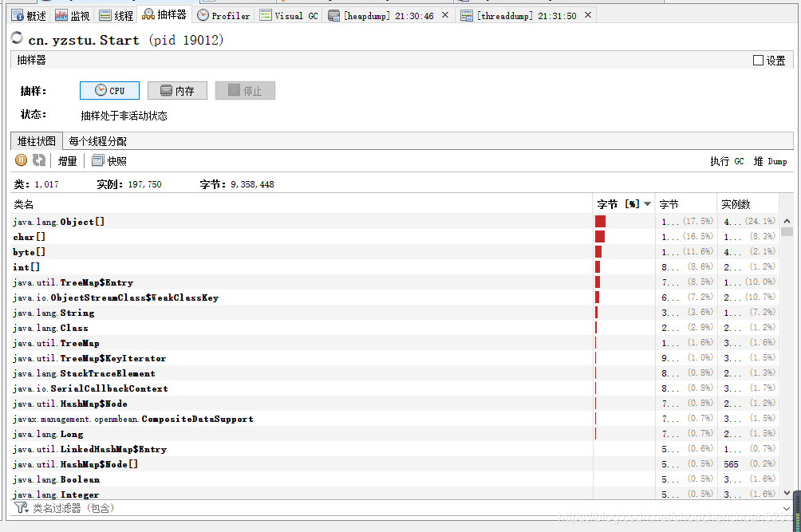Close the heapdump 21:30:46 tab
This screenshot has width=801, height=532.
coord(445,15)
